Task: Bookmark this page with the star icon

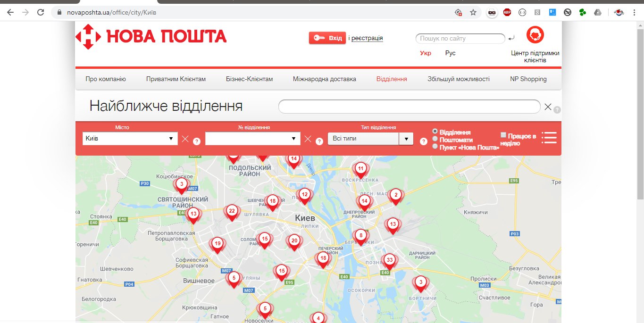Action: tap(473, 13)
